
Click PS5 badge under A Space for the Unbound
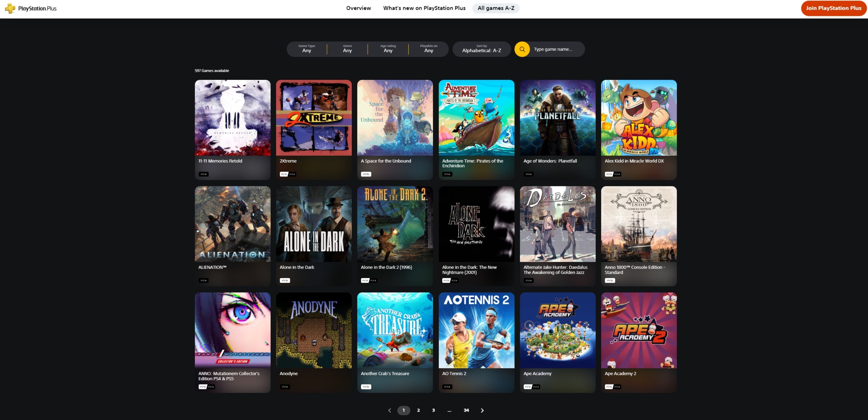[x=366, y=174]
